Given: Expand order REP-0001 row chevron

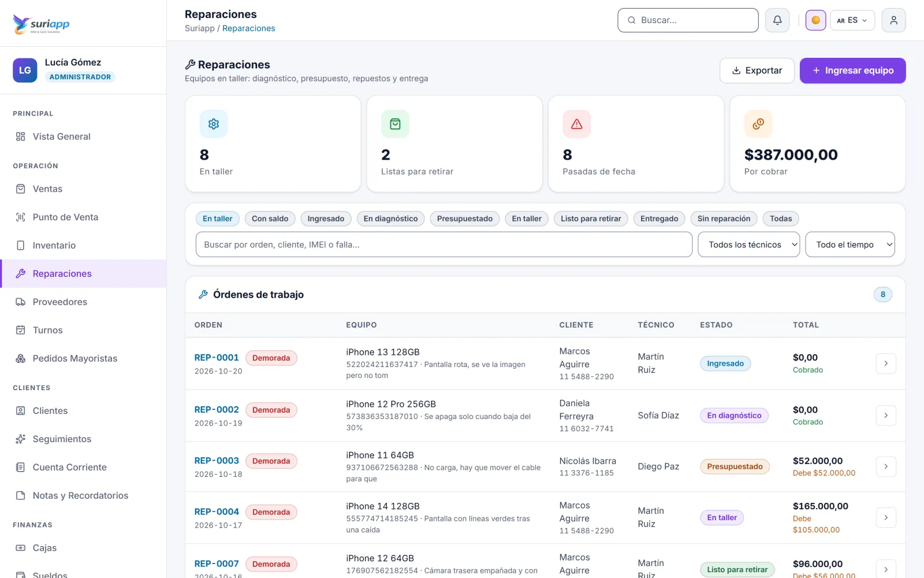Looking at the screenshot, I should (886, 364).
